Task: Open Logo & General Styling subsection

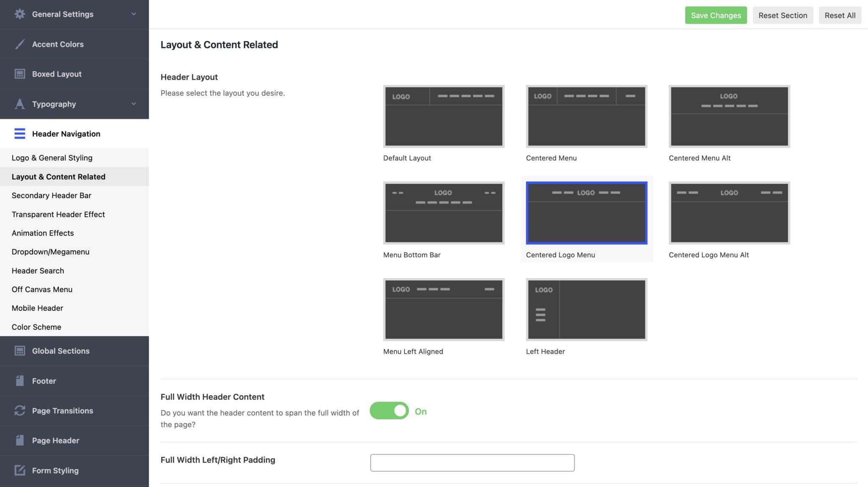Action: pyautogui.click(x=74, y=158)
